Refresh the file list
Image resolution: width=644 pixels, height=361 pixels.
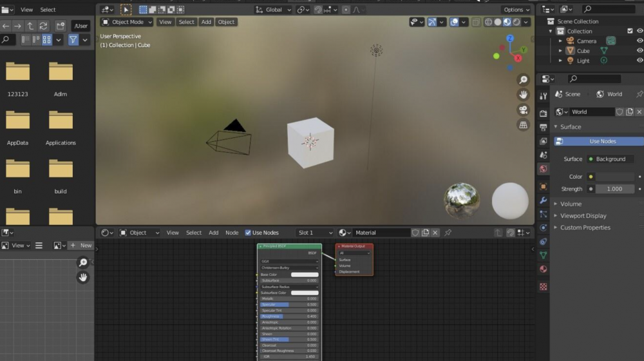(x=43, y=26)
